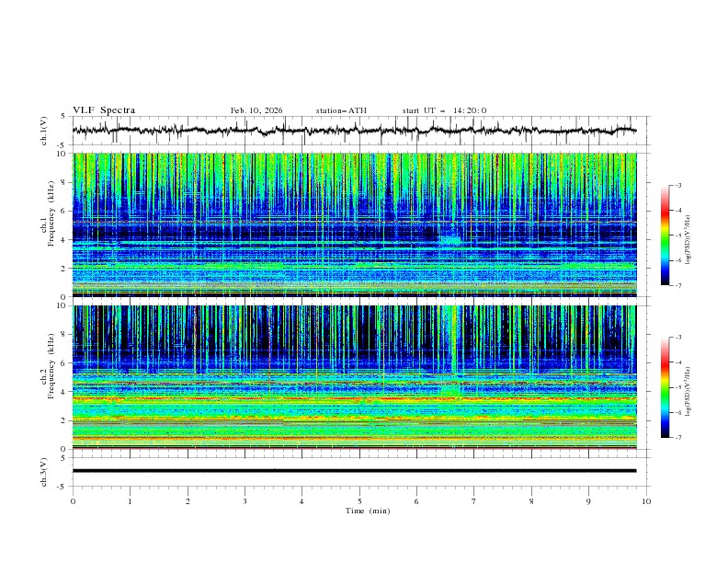The width and height of the screenshot is (728, 563).
Task: Click the ch.1 log(PSD) colorbar units label
Action: click(688, 240)
